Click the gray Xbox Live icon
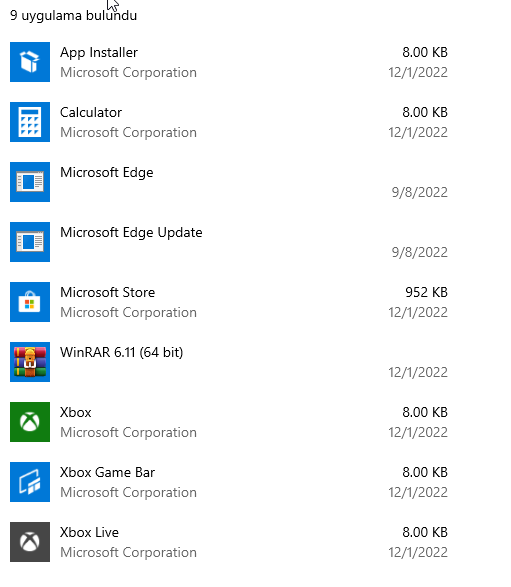Image resolution: width=511 pixels, height=587 pixels. point(30,542)
